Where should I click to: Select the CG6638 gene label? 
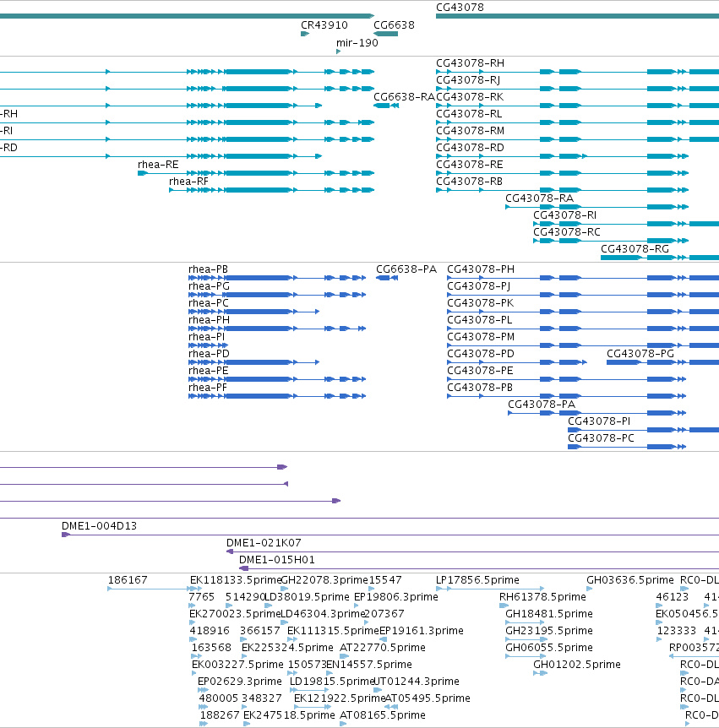tap(394, 25)
